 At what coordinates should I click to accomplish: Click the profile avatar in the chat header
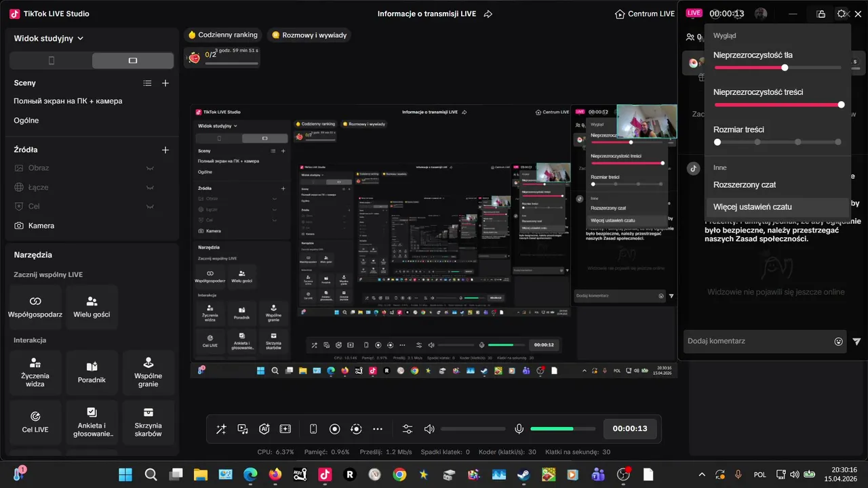[762, 14]
